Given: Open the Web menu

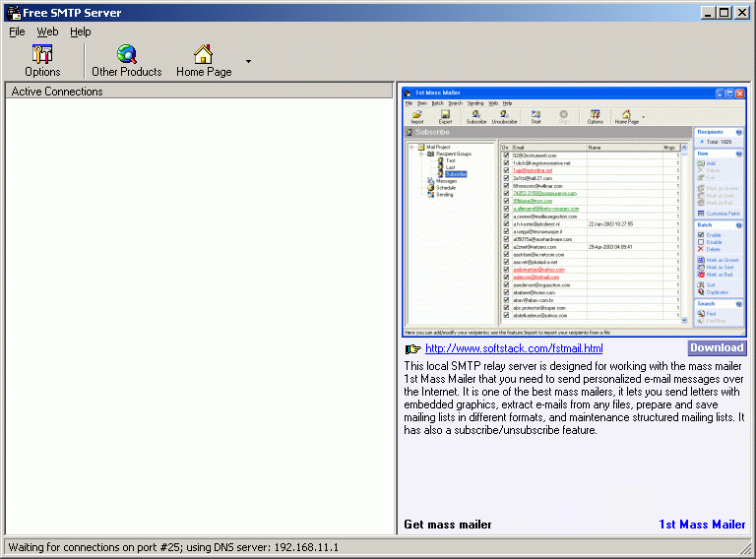Looking at the screenshot, I should click(x=47, y=31).
